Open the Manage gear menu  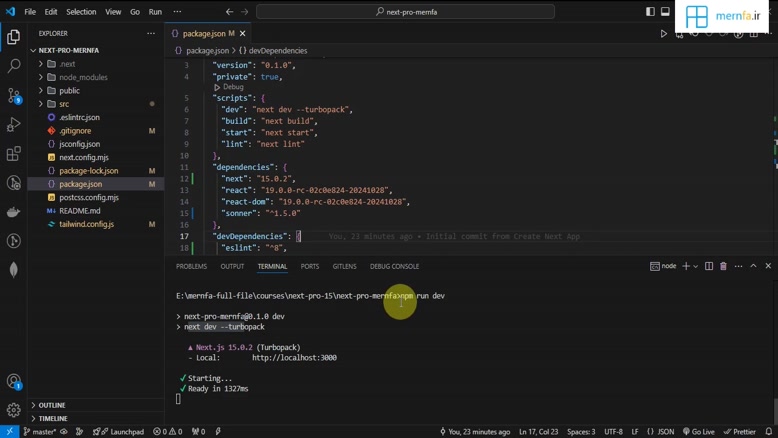click(x=14, y=410)
